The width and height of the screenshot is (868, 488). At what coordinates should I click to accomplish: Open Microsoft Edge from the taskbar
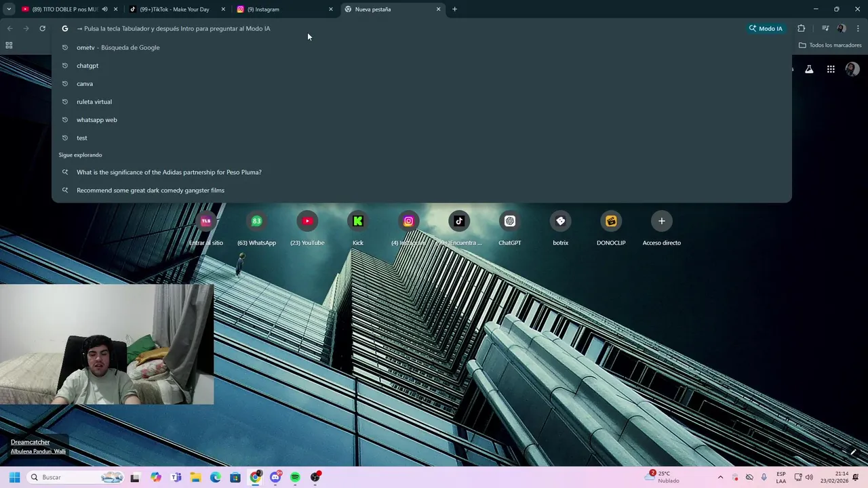click(x=216, y=477)
